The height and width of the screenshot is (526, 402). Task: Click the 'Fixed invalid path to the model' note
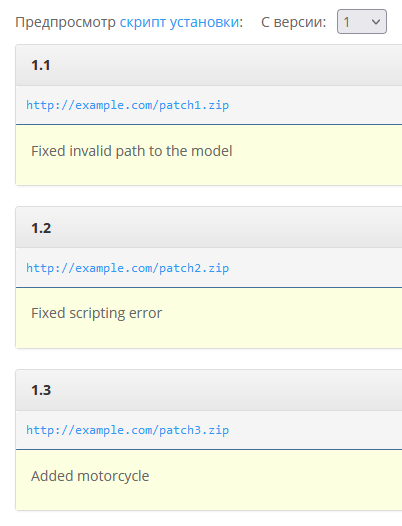click(132, 151)
